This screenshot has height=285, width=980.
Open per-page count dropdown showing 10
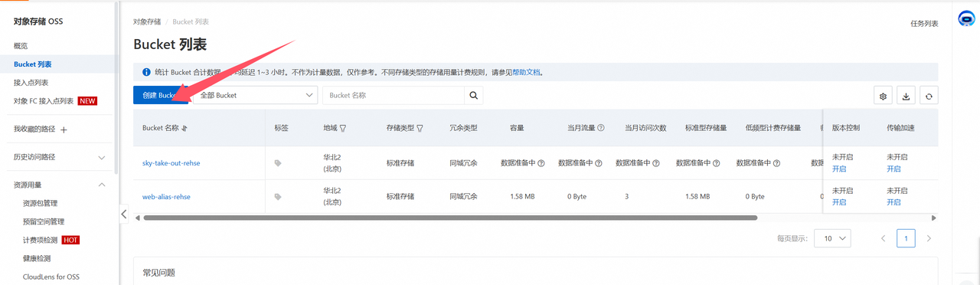pyautogui.click(x=832, y=238)
